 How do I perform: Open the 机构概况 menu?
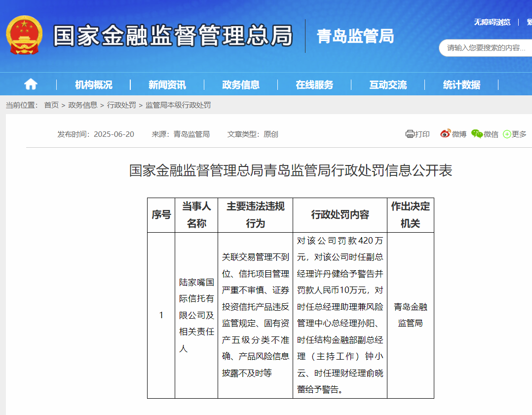pyautogui.click(x=94, y=85)
